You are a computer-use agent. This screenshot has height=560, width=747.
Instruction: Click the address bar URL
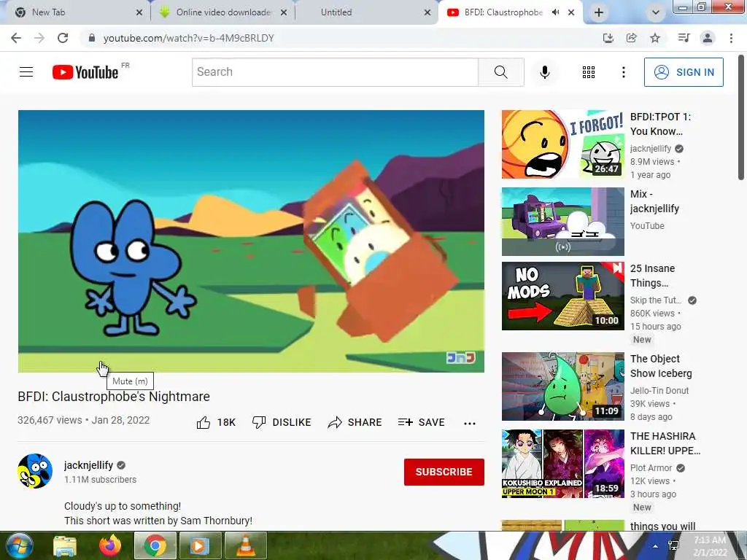(189, 38)
